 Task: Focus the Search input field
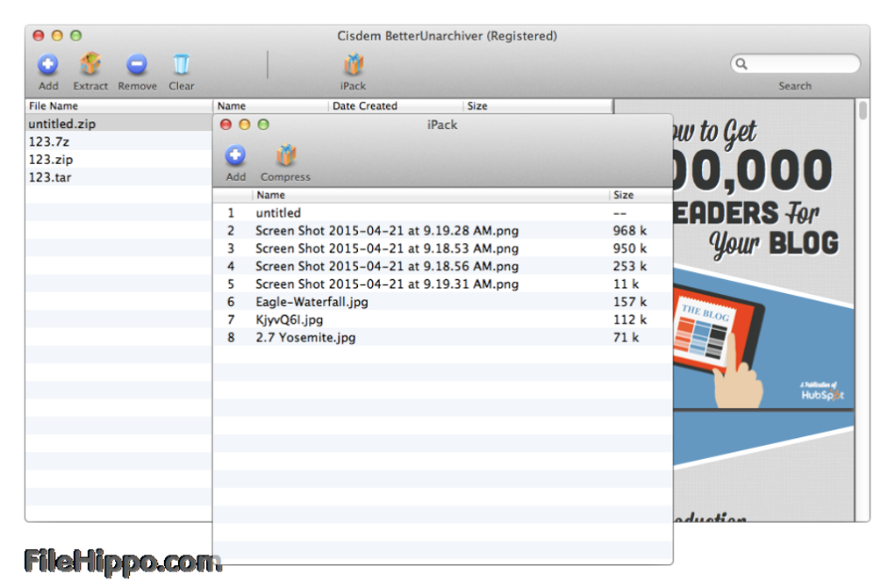click(x=795, y=63)
